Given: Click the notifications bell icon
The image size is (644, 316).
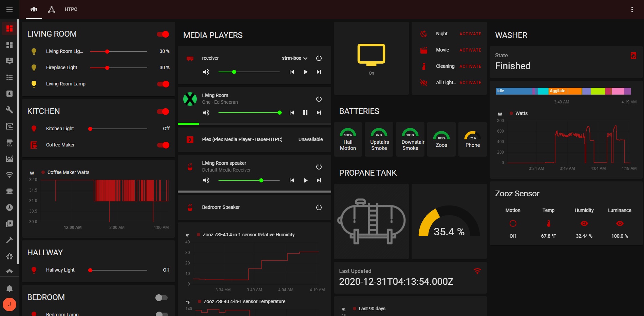Looking at the screenshot, I should [x=10, y=289].
